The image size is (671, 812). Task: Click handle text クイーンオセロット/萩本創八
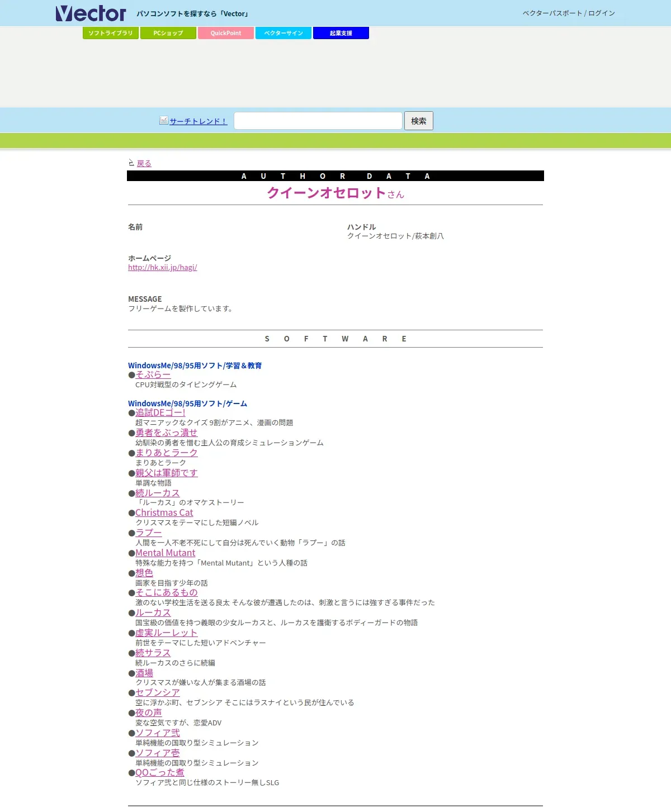tap(395, 236)
